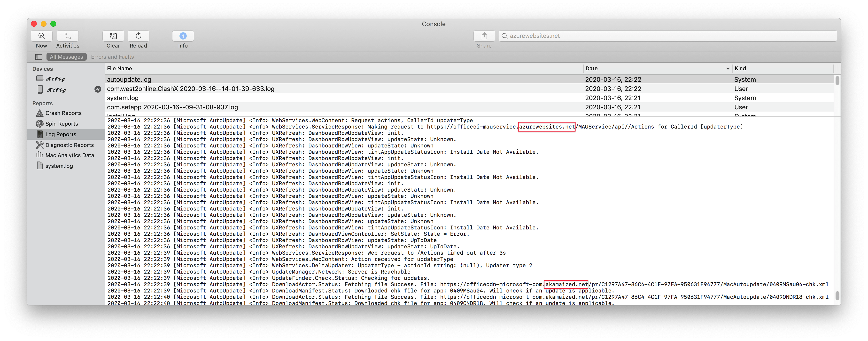Click the Date column sort chevron
Viewport: 868px width, 341px height.
728,68
